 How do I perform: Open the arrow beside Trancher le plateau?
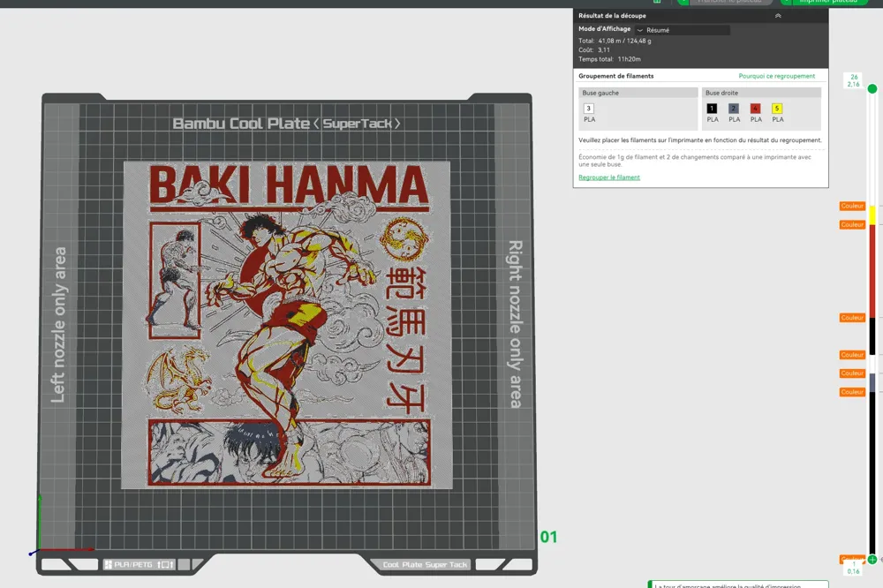pyautogui.click(x=683, y=2)
